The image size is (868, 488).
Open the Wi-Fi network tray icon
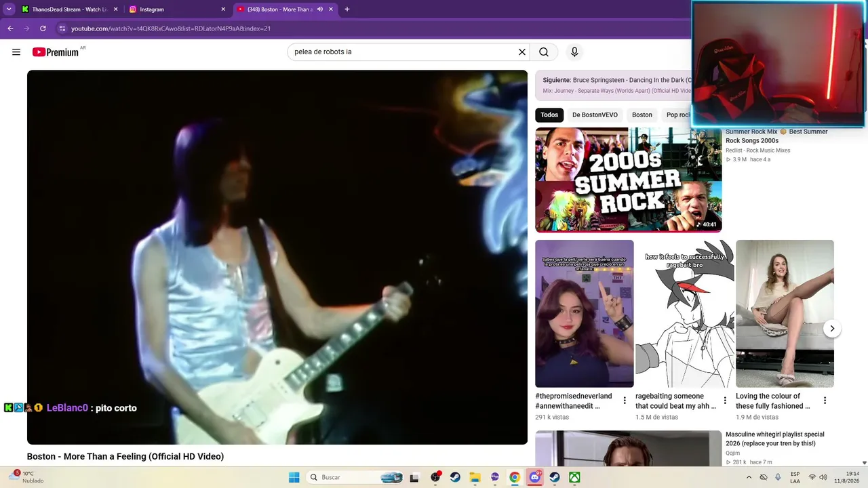tap(812, 477)
